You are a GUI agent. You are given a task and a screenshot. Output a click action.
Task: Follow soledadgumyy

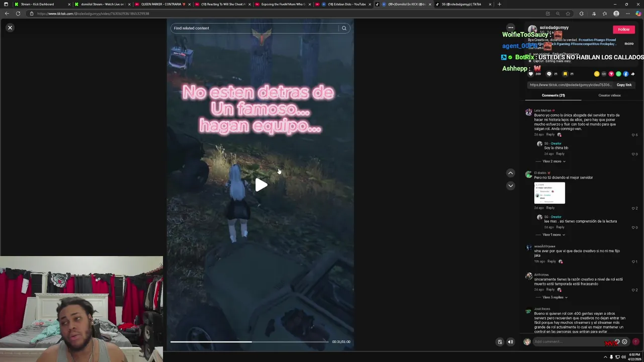[623, 30]
